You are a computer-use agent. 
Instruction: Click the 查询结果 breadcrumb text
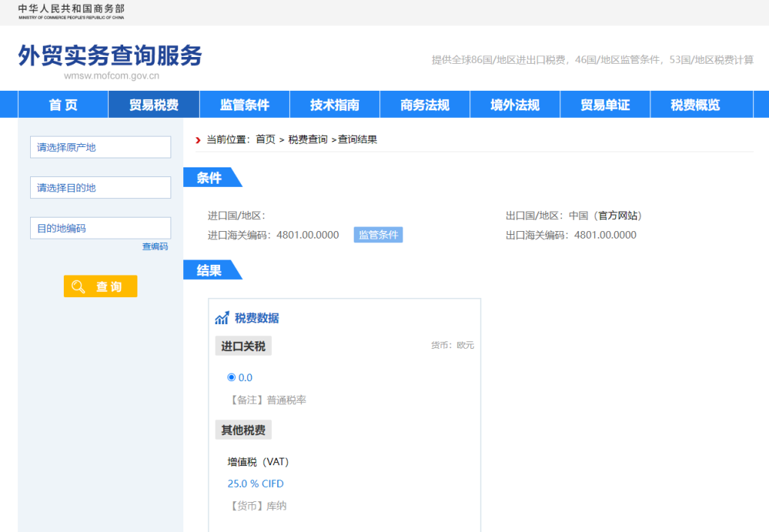pyautogui.click(x=357, y=140)
